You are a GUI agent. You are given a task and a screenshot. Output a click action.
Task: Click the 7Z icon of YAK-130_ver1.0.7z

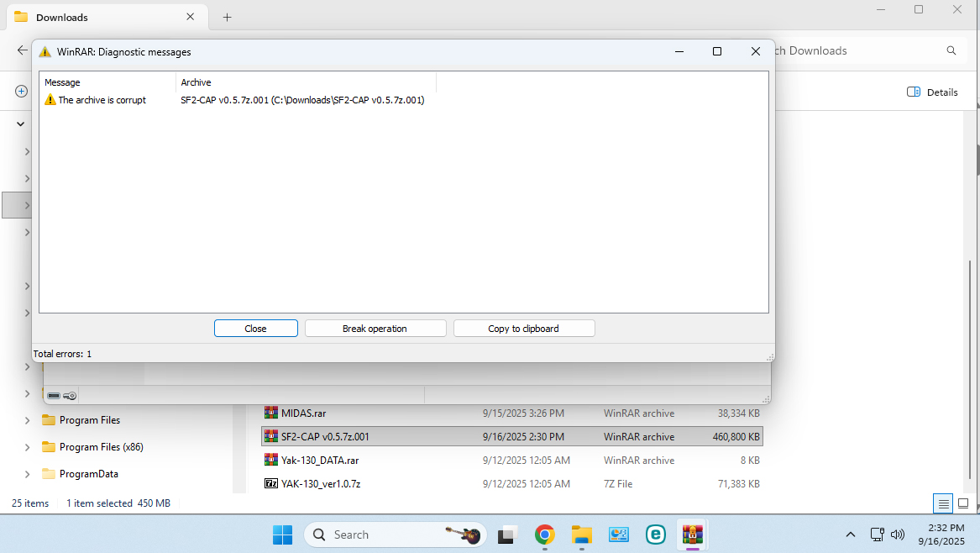point(271,483)
